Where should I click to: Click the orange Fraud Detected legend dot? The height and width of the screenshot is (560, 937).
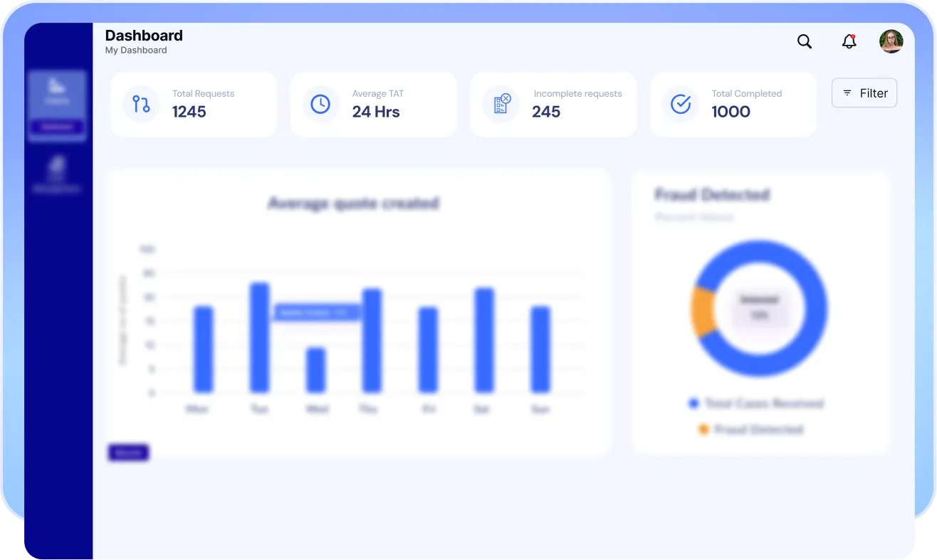tap(703, 430)
